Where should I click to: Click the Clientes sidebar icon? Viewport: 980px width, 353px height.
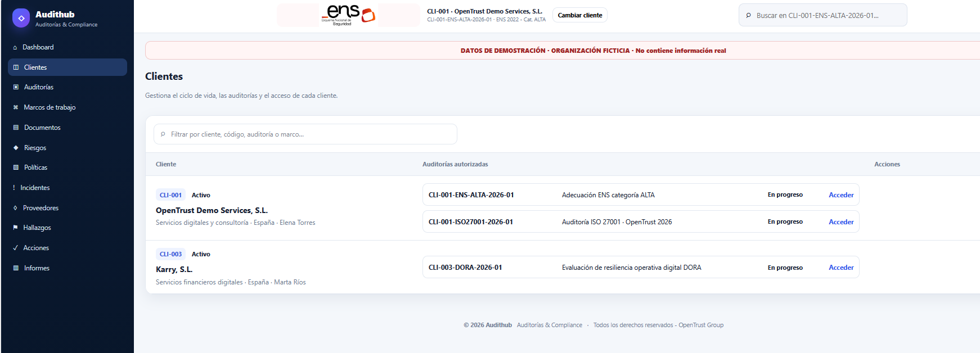click(16, 67)
